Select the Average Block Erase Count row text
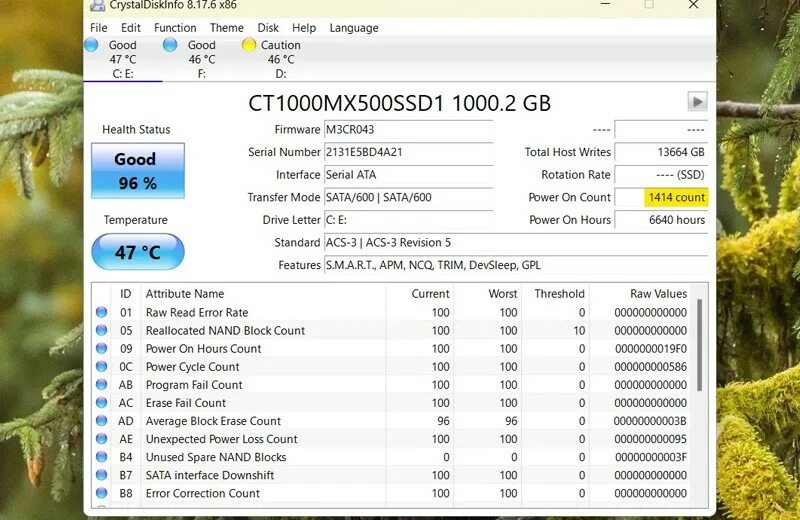The width and height of the screenshot is (800, 520). tap(213, 421)
